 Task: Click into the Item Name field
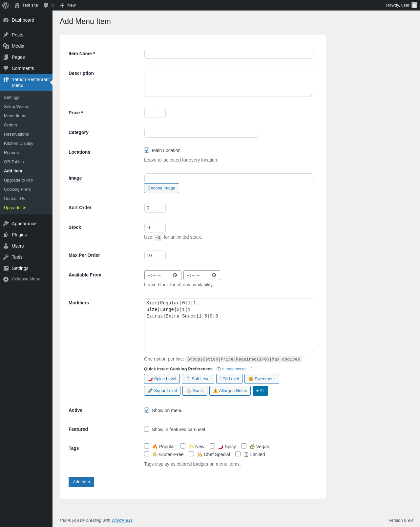tap(229, 54)
